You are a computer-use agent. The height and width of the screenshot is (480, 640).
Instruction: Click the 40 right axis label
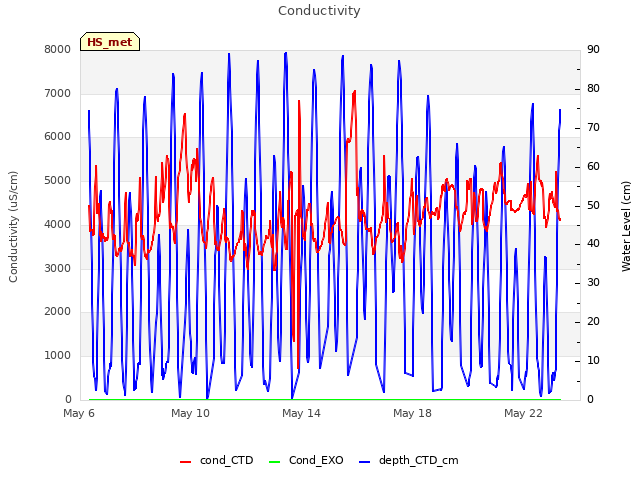[x=593, y=244]
